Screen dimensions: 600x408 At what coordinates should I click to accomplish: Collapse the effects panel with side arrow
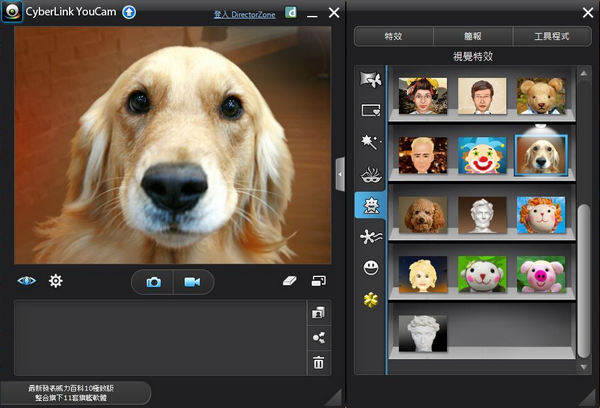340,174
